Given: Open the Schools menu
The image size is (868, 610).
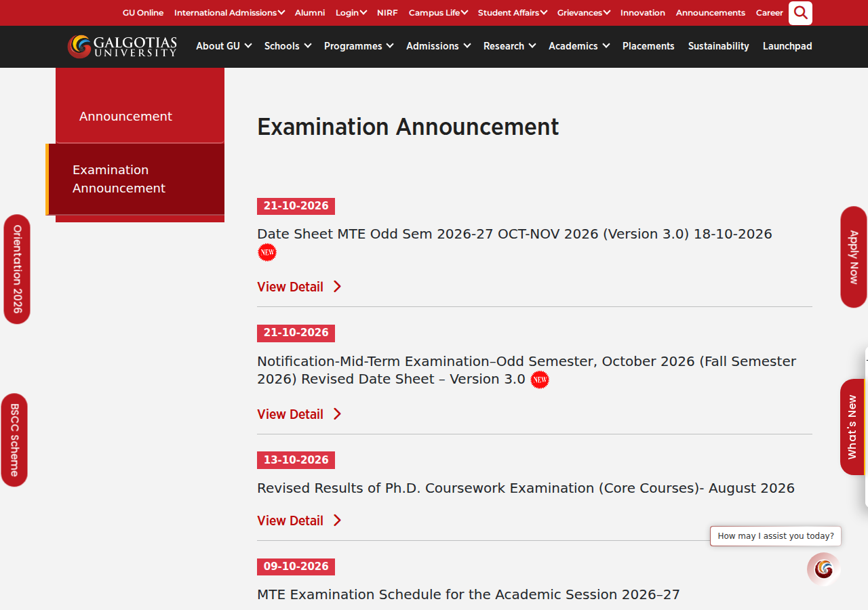Looking at the screenshot, I should point(288,46).
